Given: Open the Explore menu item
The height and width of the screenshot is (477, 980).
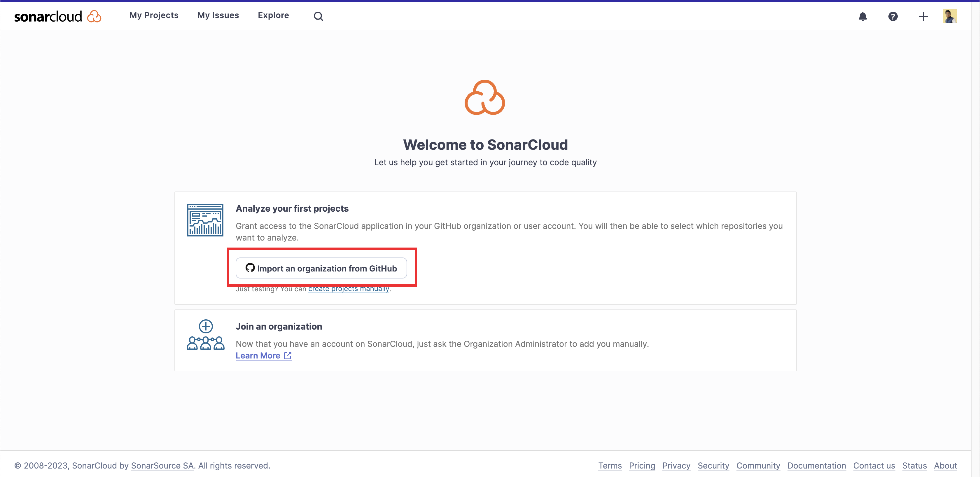Looking at the screenshot, I should coord(273,15).
